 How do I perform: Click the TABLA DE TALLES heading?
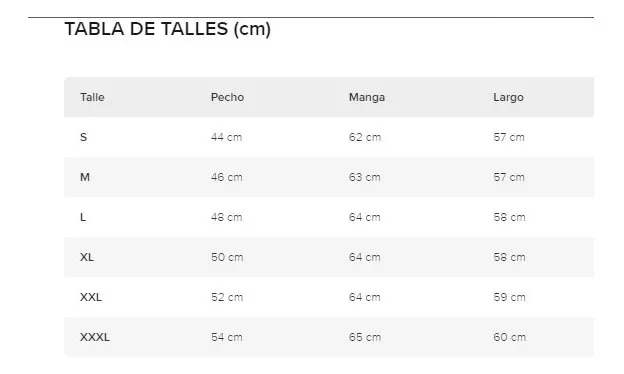168,29
